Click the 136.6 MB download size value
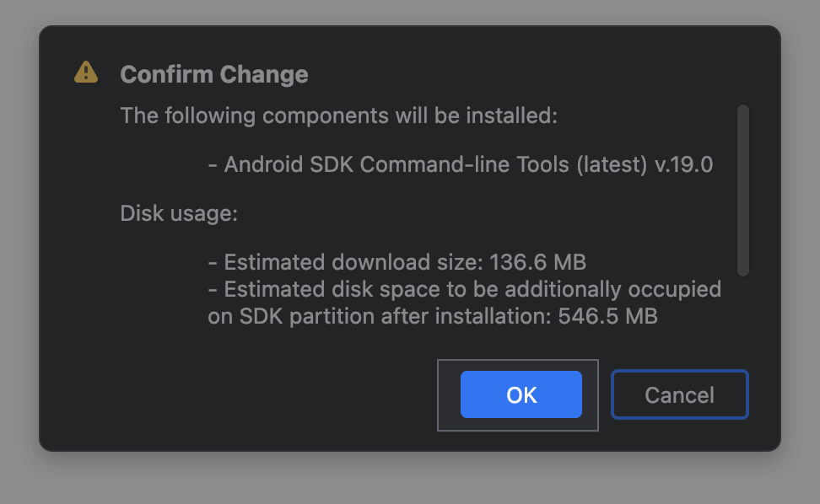The height and width of the screenshot is (504, 820). point(538,261)
